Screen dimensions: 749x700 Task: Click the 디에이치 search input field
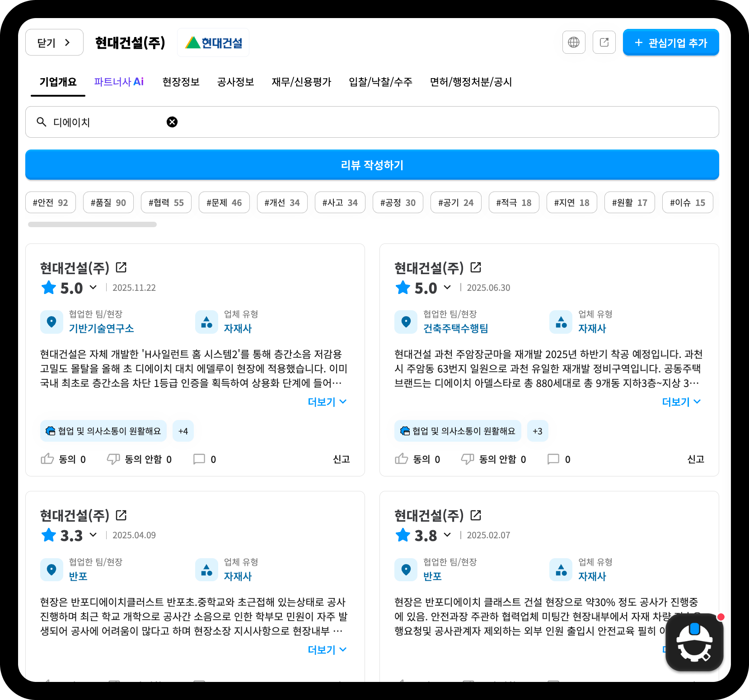(x=372, y=122)
